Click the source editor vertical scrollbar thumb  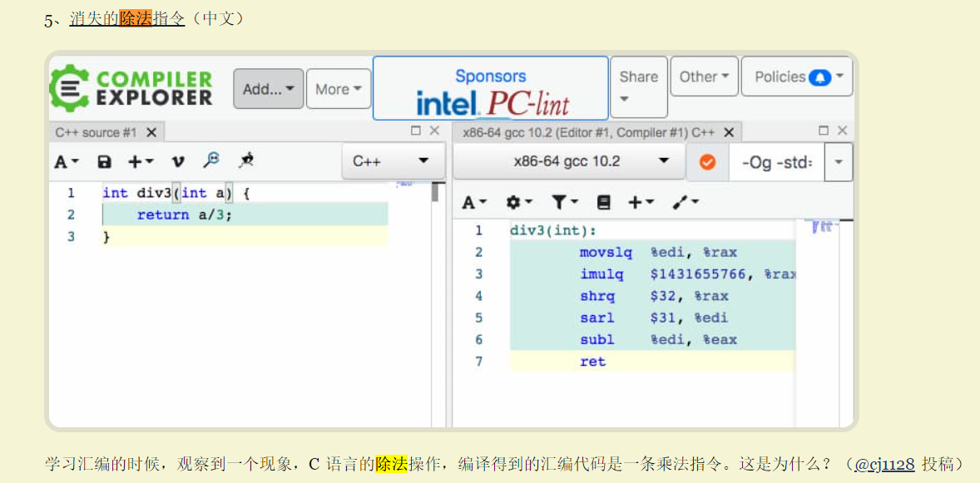coord(436,192)
